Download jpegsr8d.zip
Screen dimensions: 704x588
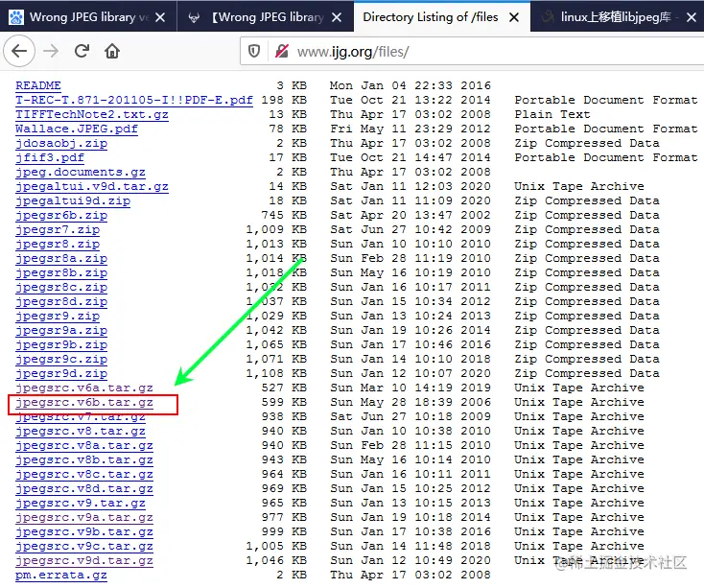pos(61,301)
